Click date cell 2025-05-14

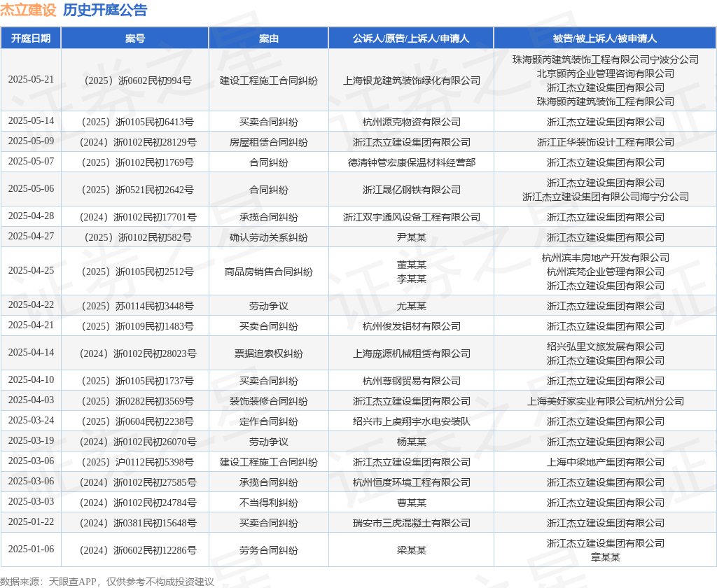(31, 120)
